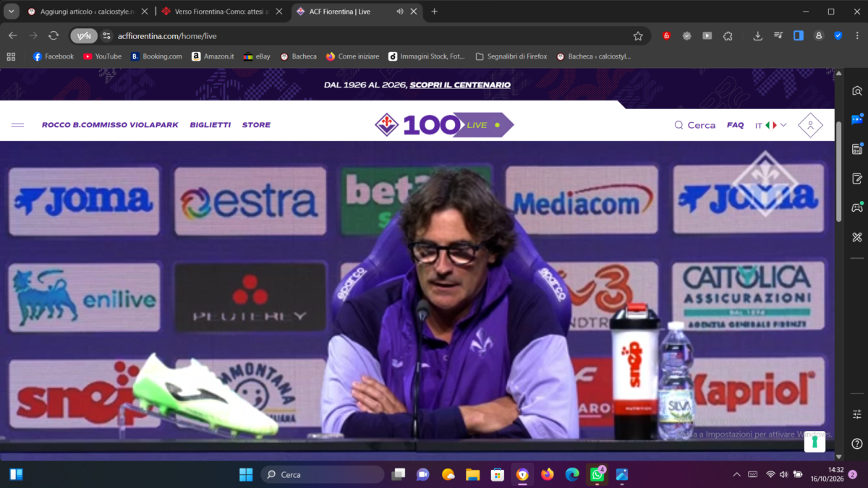The width and height of the screenshot is (868, 488).
Task: Click the VPN badge in address bar
Action: pyautogui.click(x=84, y=35)
